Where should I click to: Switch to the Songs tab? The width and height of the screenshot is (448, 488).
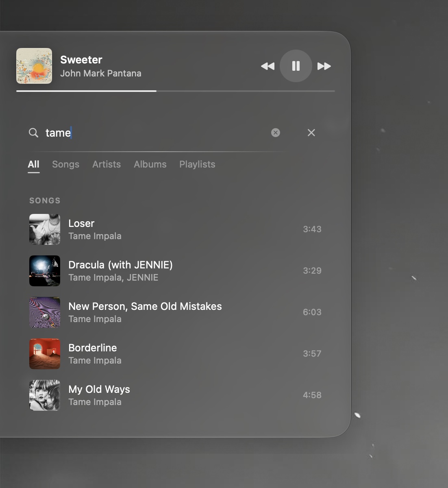pyautogui.click(x=65, y=164)
